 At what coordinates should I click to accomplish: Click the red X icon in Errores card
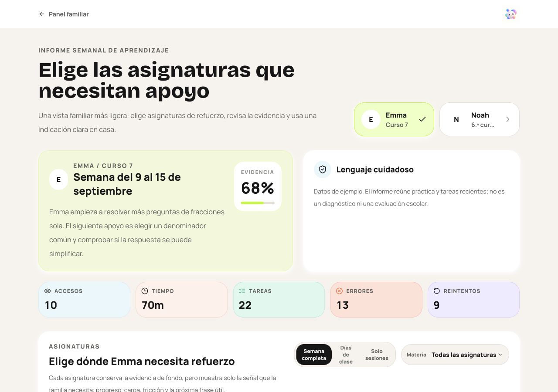pyautogui.click(x=340, y=291)
